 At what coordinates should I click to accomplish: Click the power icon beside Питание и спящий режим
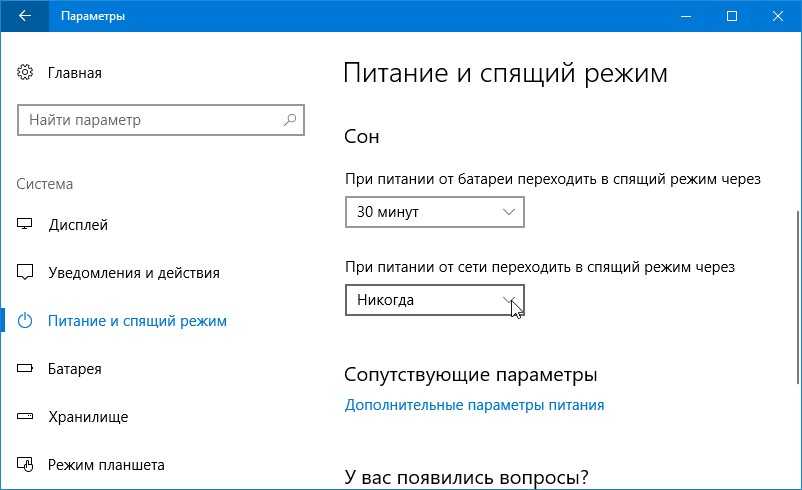click(x=25, y=321)
